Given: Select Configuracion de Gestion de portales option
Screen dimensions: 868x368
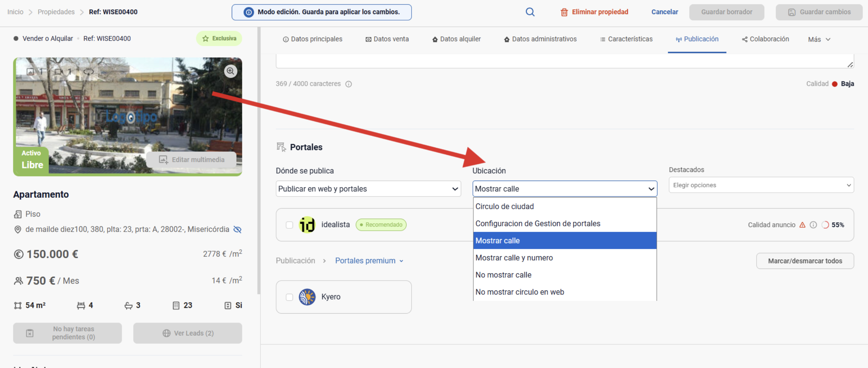Looking at the screenshot, I should [565, 224].
